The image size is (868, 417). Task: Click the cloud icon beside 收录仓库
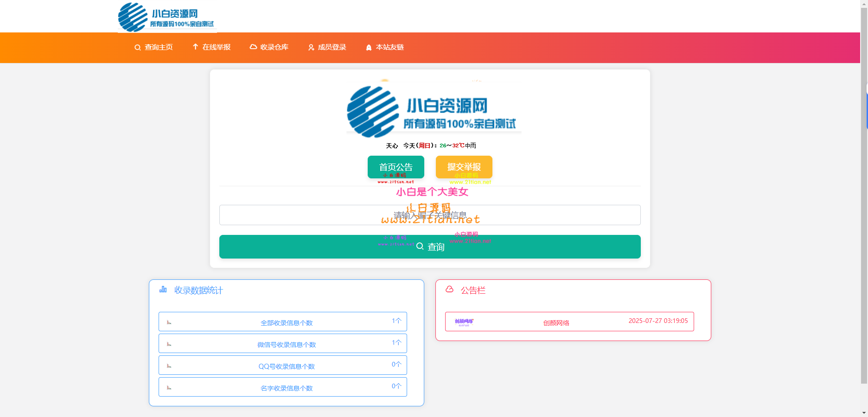pos(253,47)
